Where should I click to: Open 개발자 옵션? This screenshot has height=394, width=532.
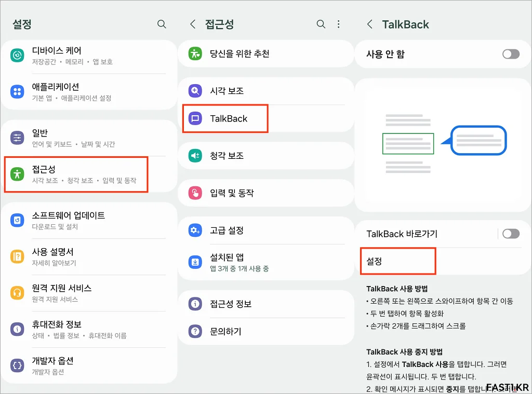click(x=89, y=366)
